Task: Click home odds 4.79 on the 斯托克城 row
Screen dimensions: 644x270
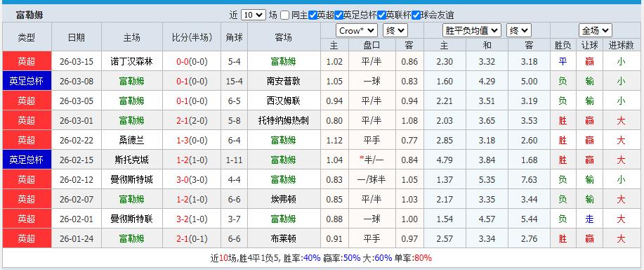Action: tap(444, 160)
